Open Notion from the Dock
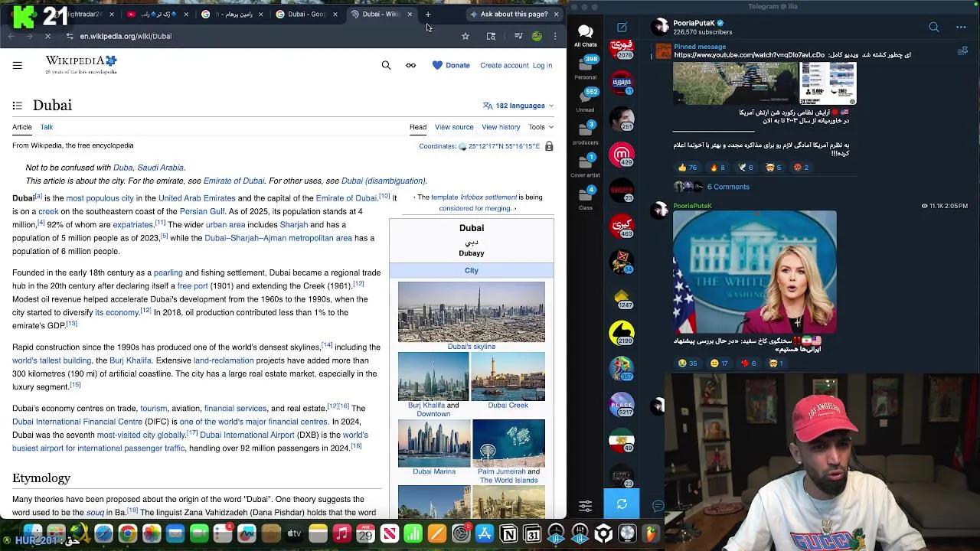The height and width of the screenshot is (551, 980). point(508,533)
